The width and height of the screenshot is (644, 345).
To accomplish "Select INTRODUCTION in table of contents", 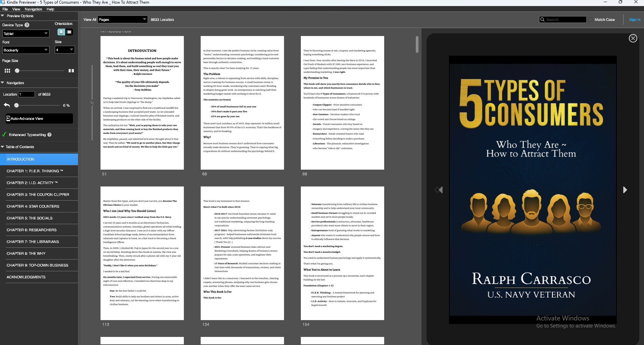I will (x=39, y=159).
